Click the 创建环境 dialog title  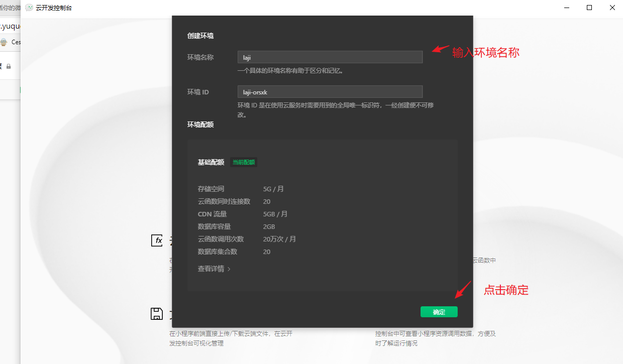coord(200,36)
